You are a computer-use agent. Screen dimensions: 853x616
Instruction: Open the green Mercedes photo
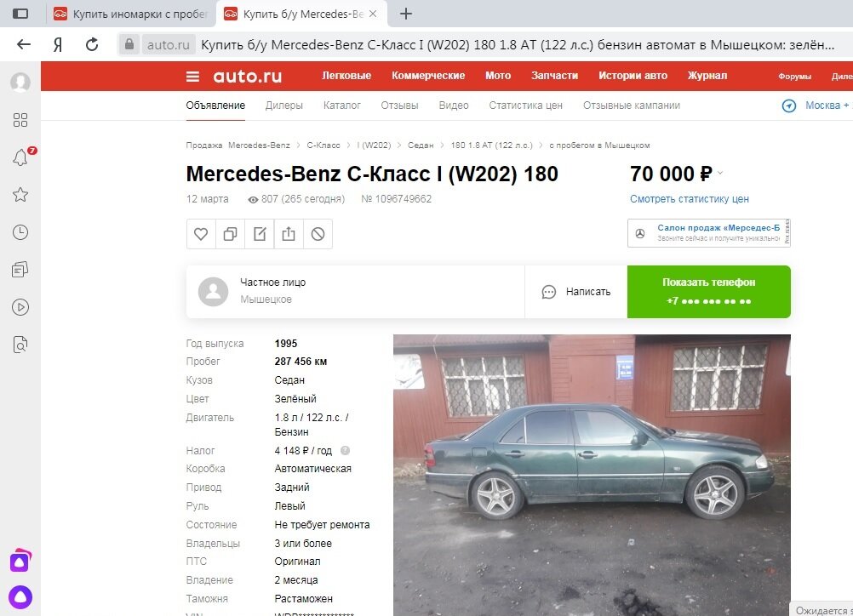[592, 475]
